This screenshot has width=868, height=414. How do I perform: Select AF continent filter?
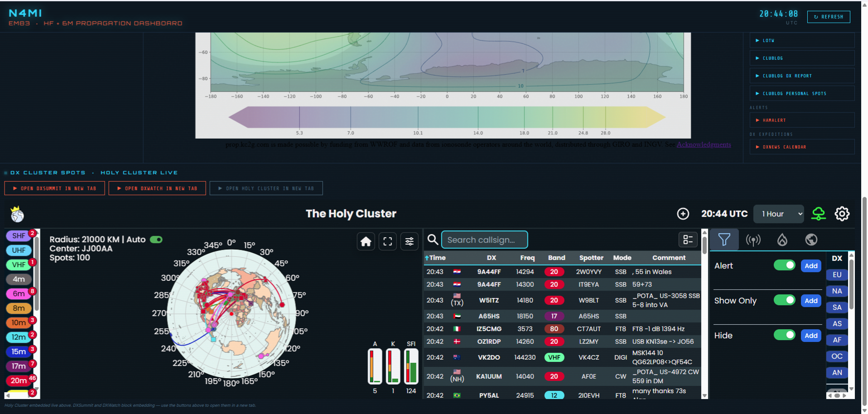pyautogui.click(x=837, y=340)
